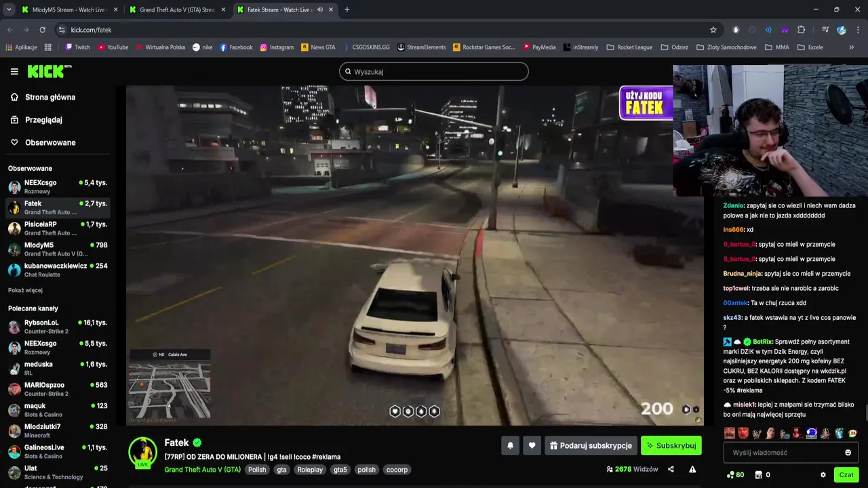Open meduska recommended channel
The height and width of the screenshot is (488, 868).
pos(58,368)
